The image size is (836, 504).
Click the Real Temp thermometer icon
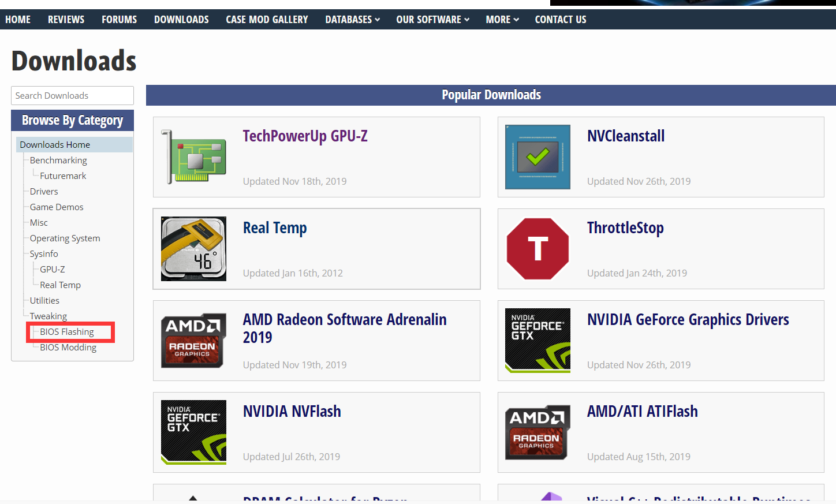[x=193, y=249]
